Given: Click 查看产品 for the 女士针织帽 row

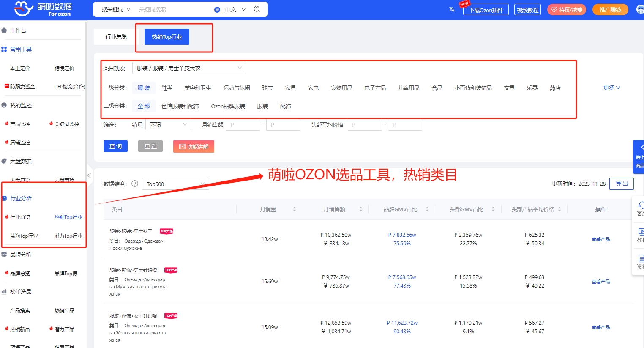Looking at the screenshot, I should coord(600,327).
